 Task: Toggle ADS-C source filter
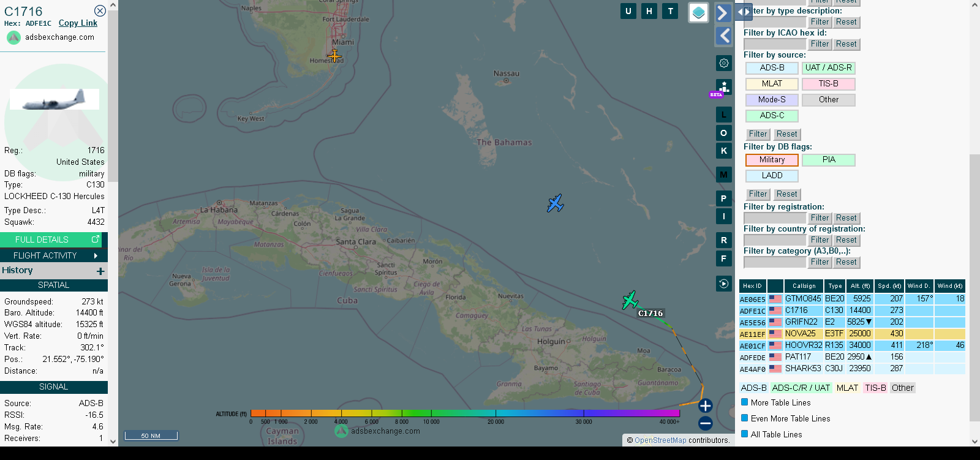772,116
